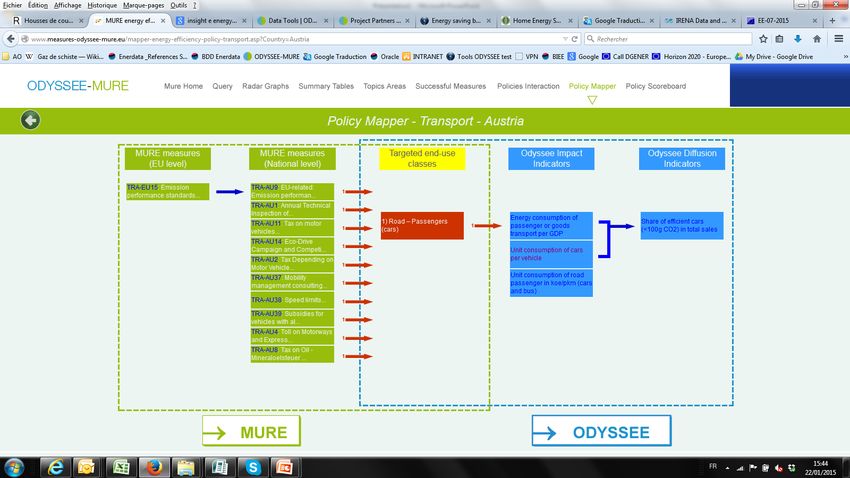Click 'Unit consumption of cars per vehicle' indicator

551,254
